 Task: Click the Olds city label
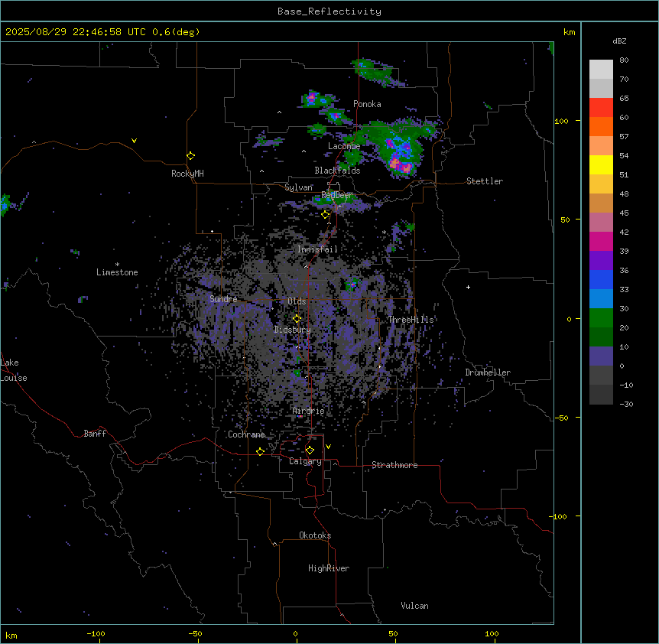[297, 301]
